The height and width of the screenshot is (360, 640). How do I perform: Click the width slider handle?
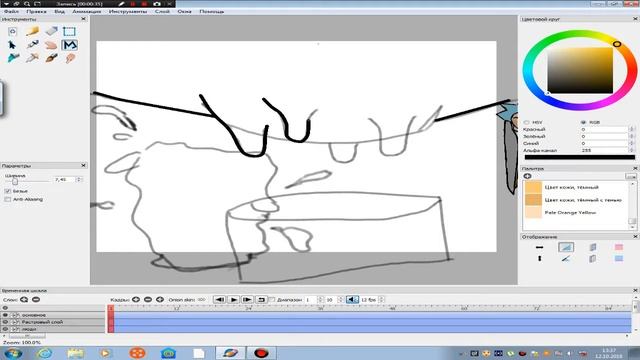(15, 181)
